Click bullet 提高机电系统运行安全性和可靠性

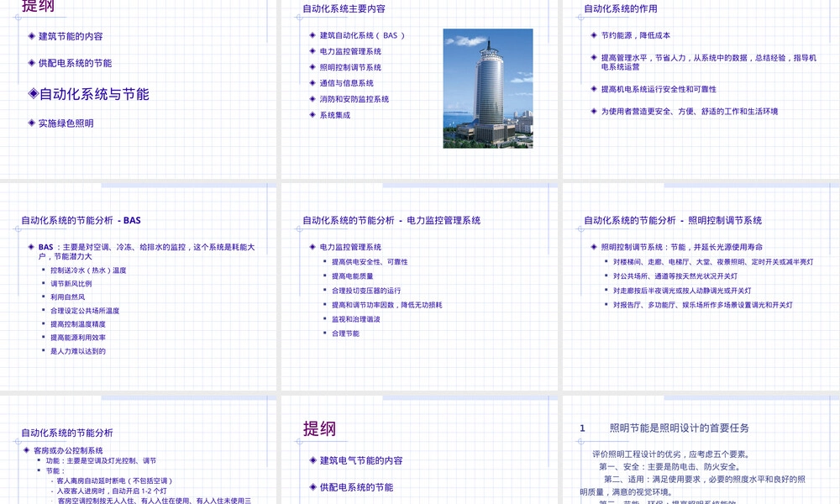pyautogui.click(x=659, y=89)
